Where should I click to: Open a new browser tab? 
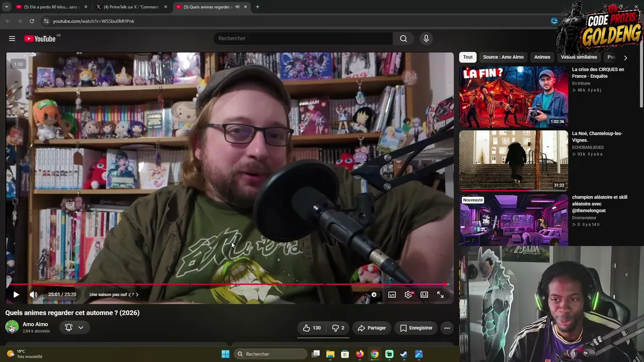click(258, 7)
